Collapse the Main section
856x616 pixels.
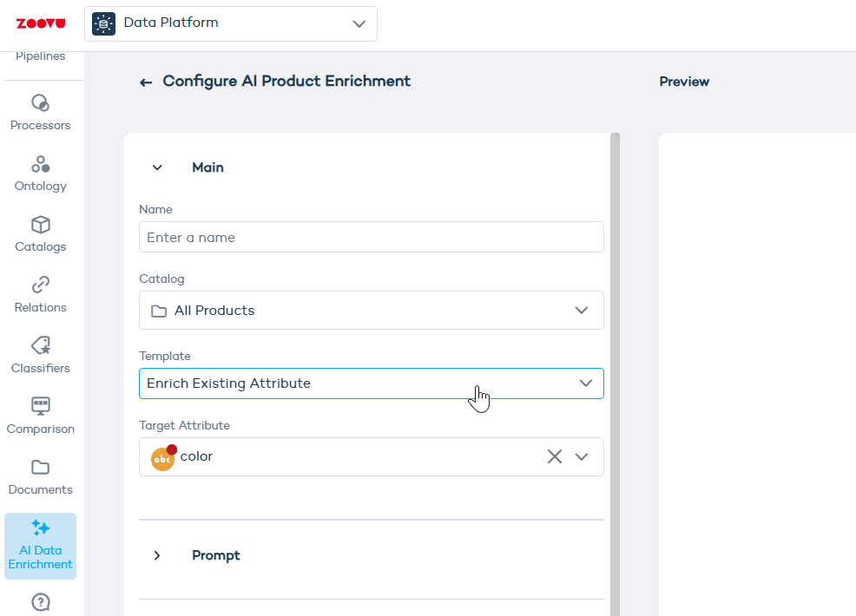[157, 167]
